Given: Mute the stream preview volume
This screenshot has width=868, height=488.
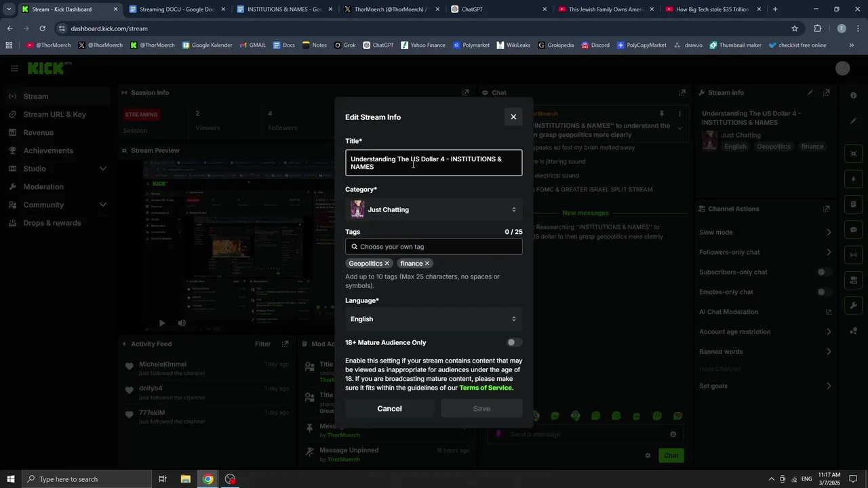Looking at the screenshot, I should tap(182, 323).
